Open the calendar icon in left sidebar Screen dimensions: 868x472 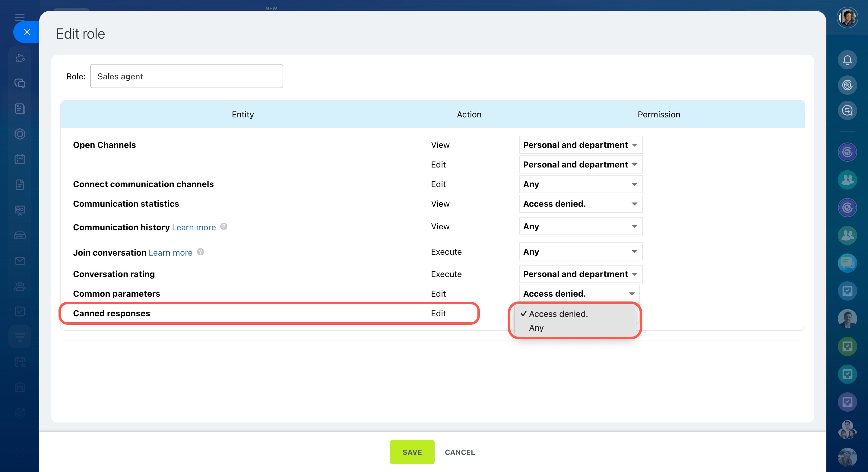[20, 159]
